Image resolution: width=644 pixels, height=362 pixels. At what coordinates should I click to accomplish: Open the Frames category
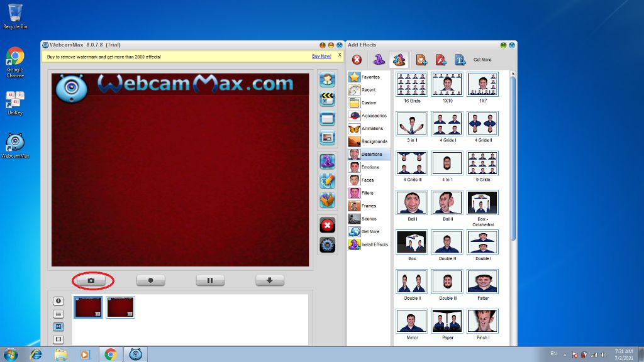coord(369,206)
